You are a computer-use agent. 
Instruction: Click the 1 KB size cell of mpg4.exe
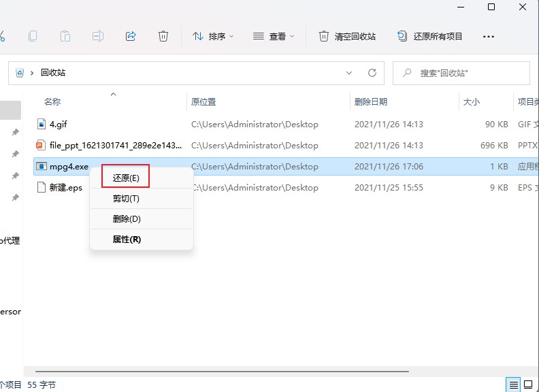pos(499,167)
